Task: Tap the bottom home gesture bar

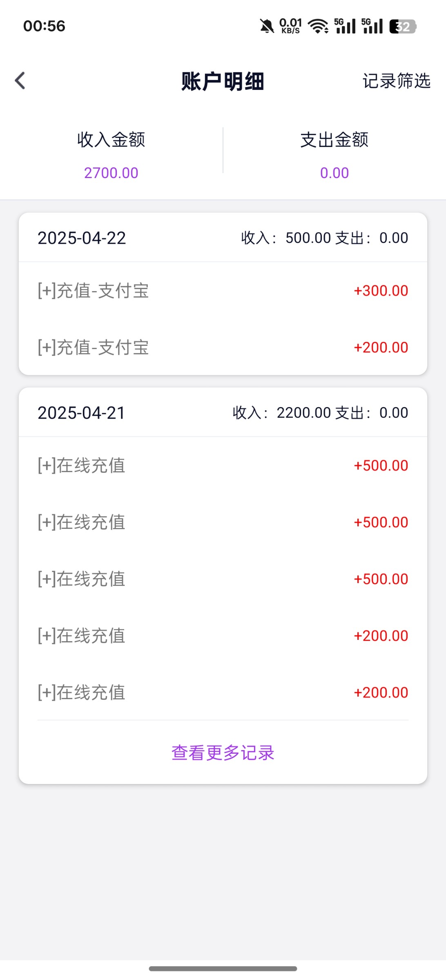Action: tap(223, 968)
